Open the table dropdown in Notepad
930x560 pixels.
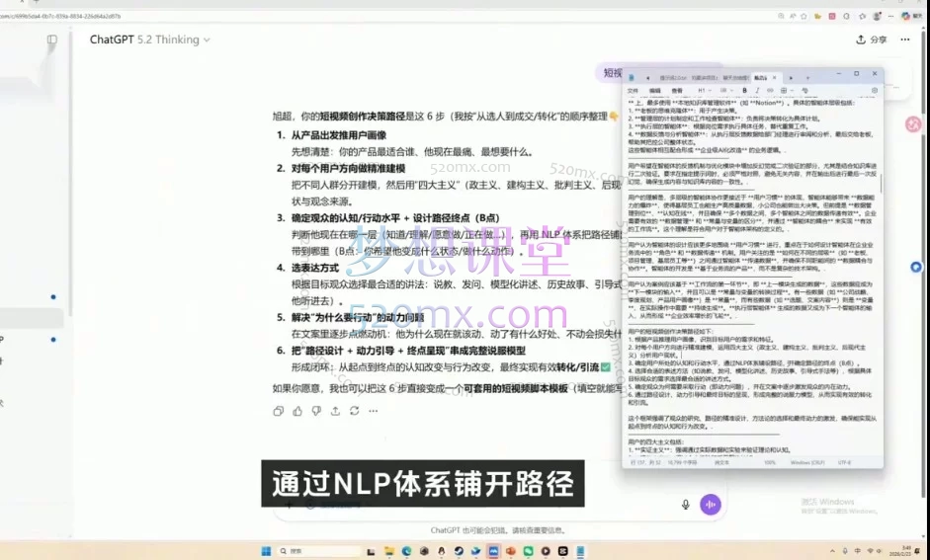(x=786, y=91)
